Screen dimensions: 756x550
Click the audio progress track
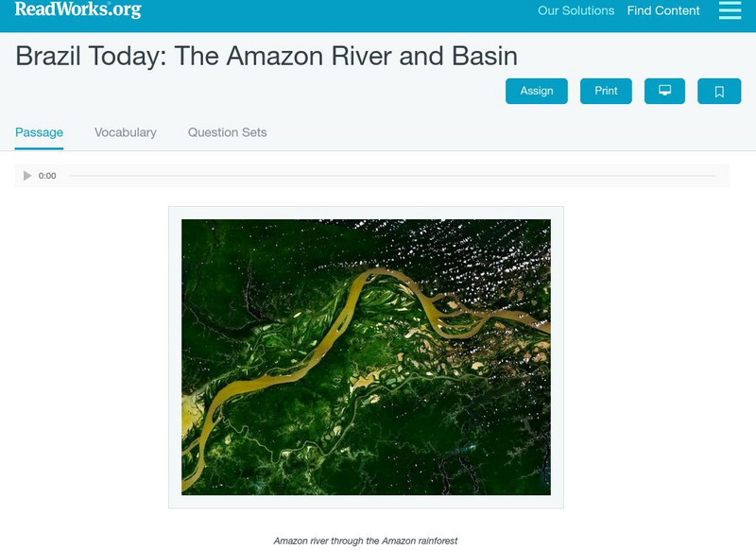[392, 176]
